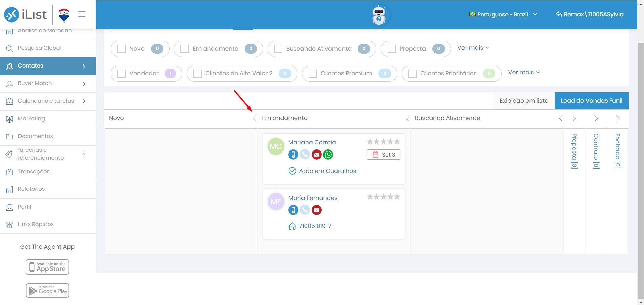This screenshot has width=644, height=305.
Task: Click the Buyer Match person icon
Action: [x=9, y=84]
